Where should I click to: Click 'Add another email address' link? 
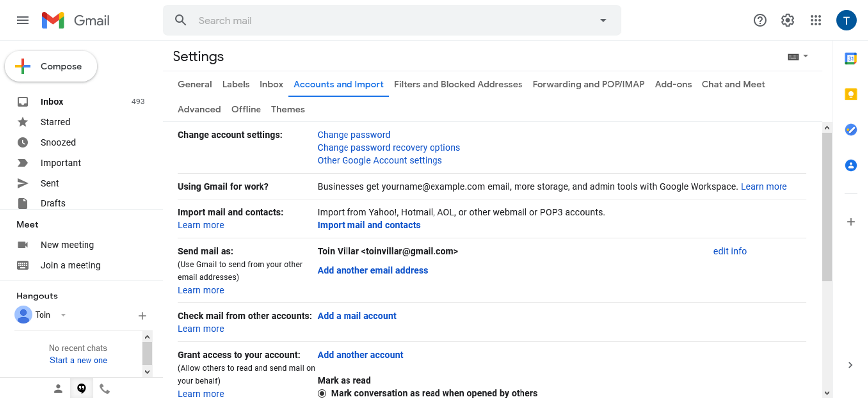tap(372, 270)
